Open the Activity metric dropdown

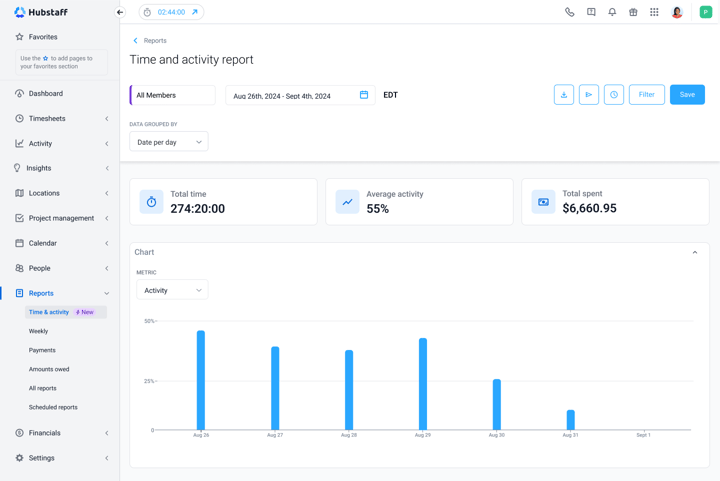(172, 290)
